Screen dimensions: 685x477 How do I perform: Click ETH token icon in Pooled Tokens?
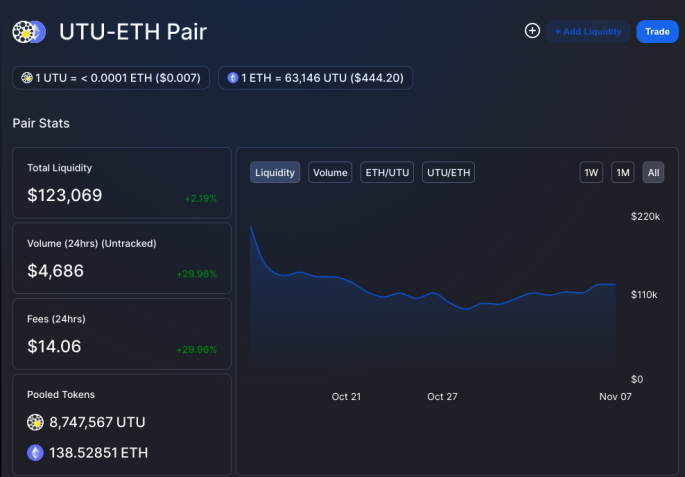(x=35, y=453)
